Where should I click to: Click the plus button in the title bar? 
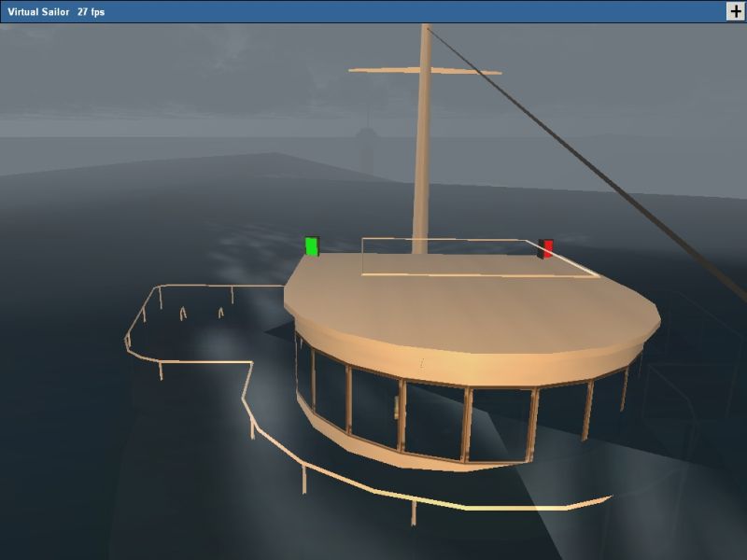735,11
